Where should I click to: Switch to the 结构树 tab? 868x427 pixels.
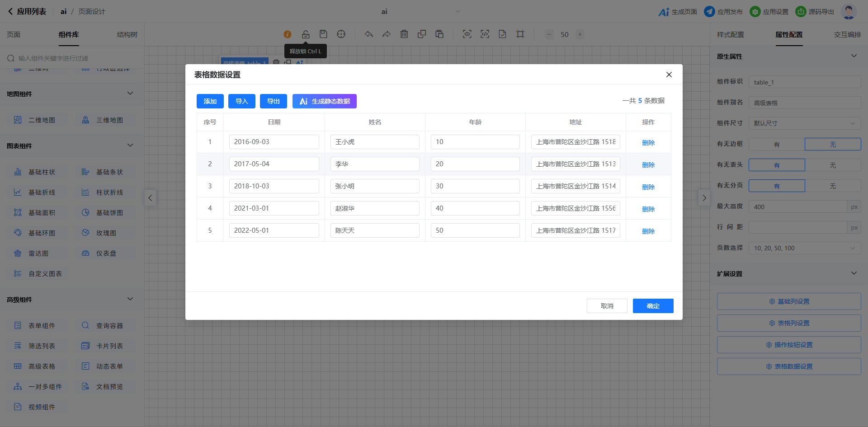[x=127, y=35]
